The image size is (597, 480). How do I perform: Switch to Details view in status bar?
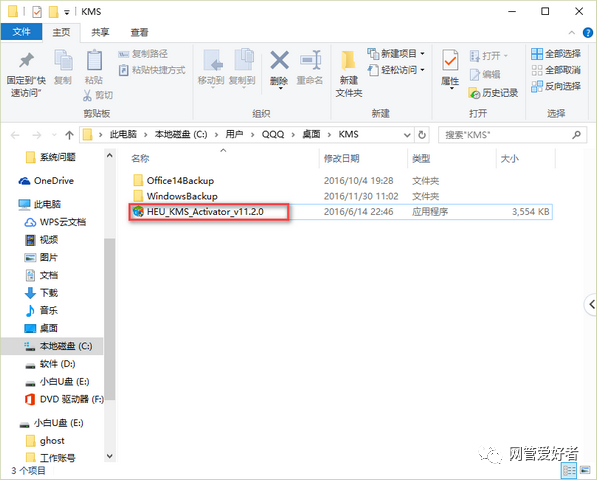pos(569,470)
